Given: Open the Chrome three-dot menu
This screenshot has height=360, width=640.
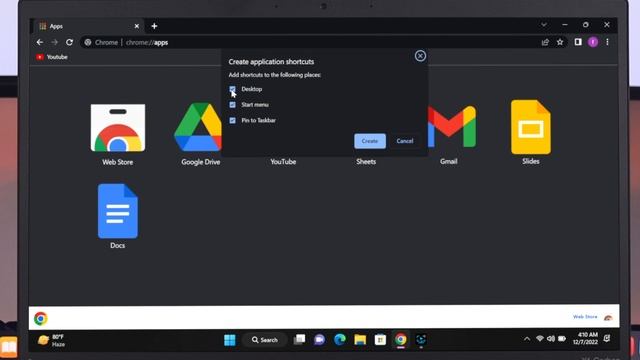Looking at the screenshot, I should point(607,42).
